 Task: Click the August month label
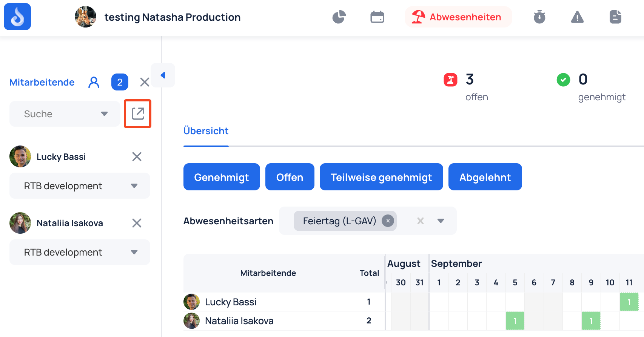click(x=404, y=263)
